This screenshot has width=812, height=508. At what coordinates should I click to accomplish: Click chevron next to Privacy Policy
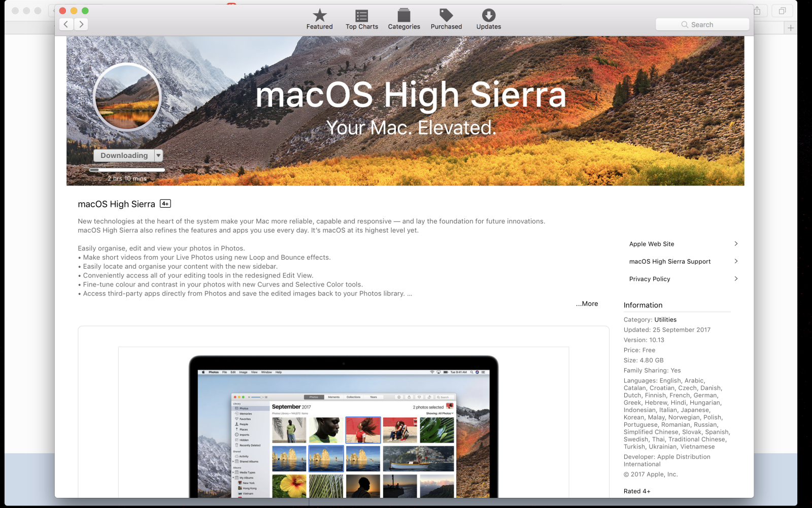(x=736, y=278)
